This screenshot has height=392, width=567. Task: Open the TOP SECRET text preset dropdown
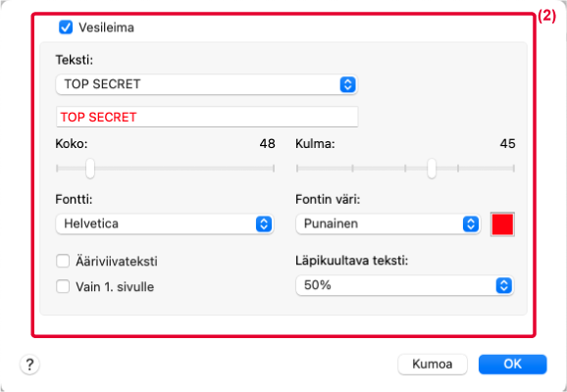click(x=206, y=84)
